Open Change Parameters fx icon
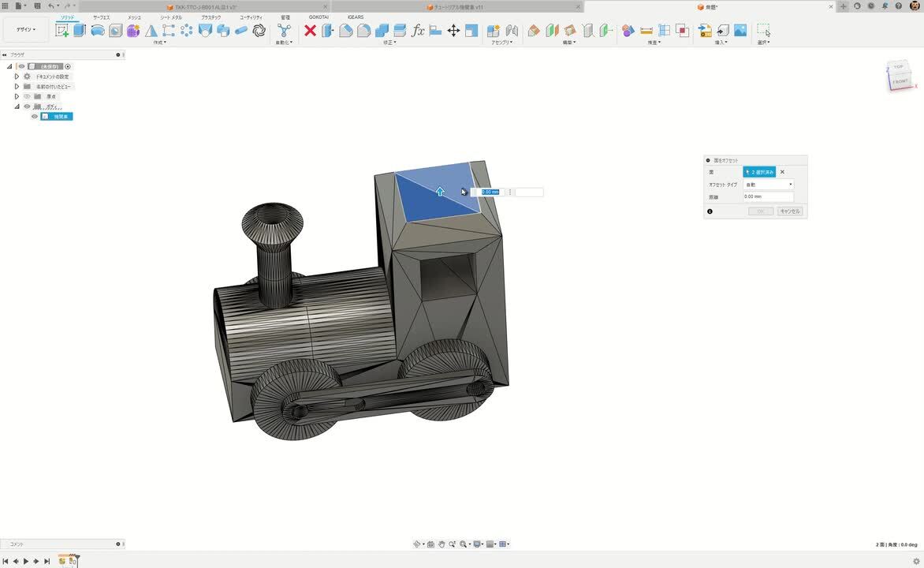924x568 pixels. [x=418, y=31]
